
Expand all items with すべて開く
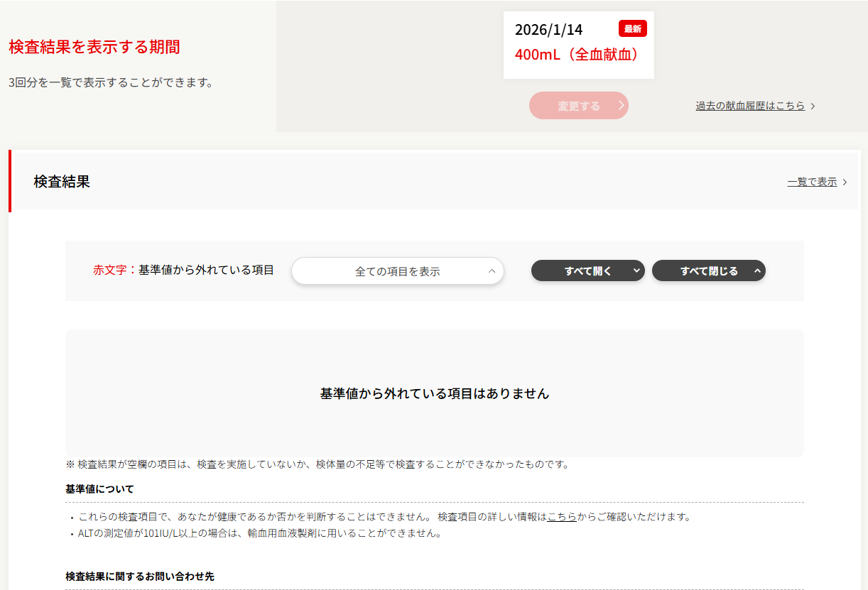point(587,271)
